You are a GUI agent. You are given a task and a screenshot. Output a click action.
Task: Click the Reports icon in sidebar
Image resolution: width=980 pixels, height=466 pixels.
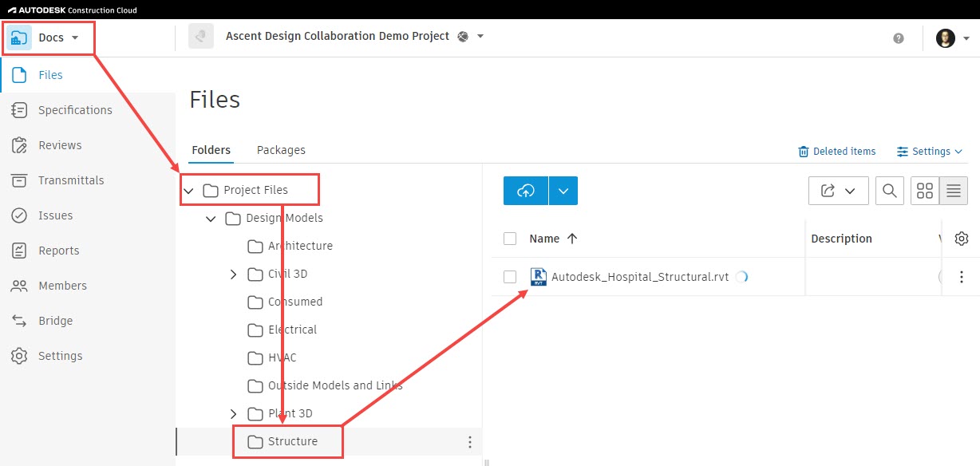pyautogui.click(x=20, y=251)
